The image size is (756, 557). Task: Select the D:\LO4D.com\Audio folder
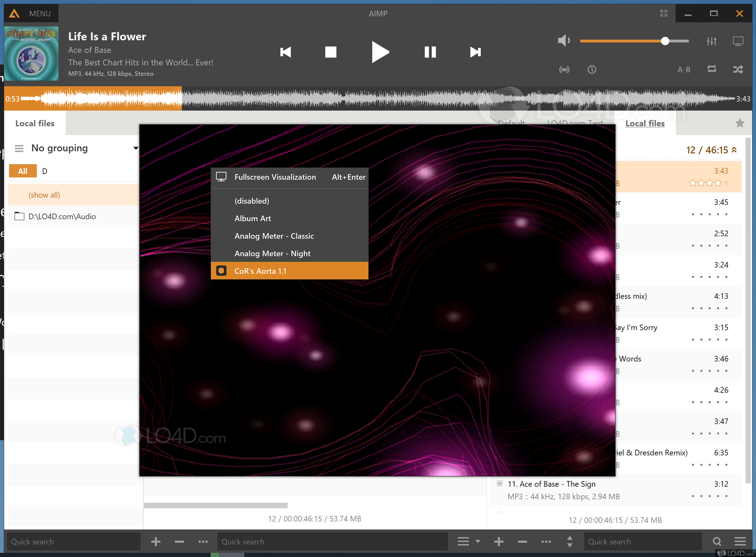[73, 216]
